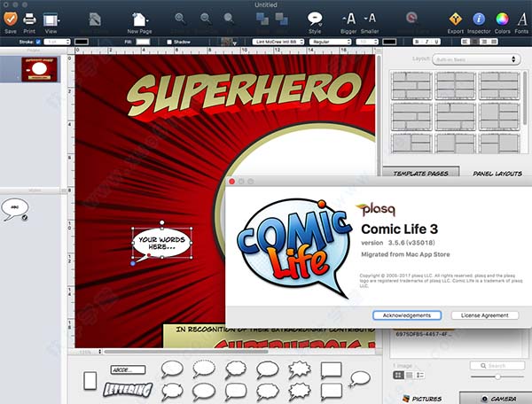Screen dimensions: 532x404
Task: Select the speech balloon style in Styles panel
Action: point(14,209)
